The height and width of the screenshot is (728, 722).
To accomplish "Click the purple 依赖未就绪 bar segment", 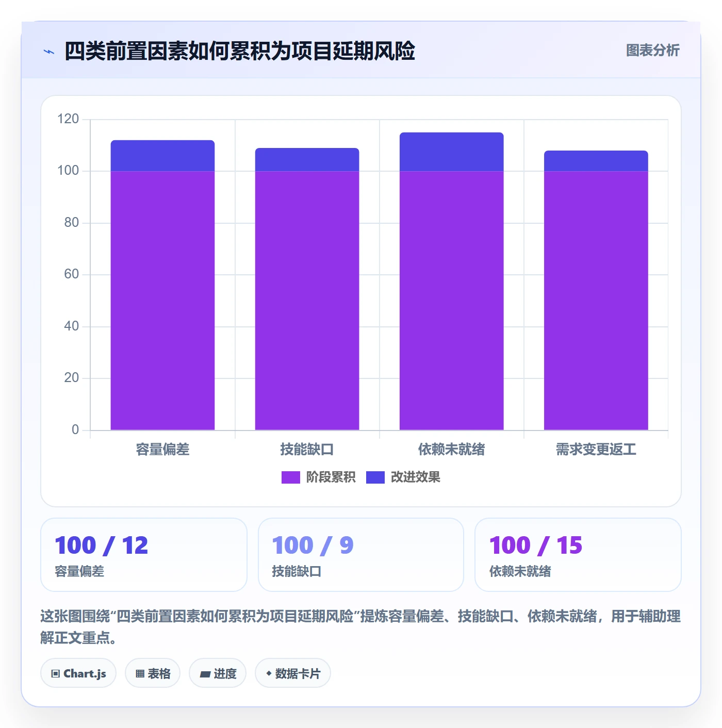I will click(x=451, y=301).
